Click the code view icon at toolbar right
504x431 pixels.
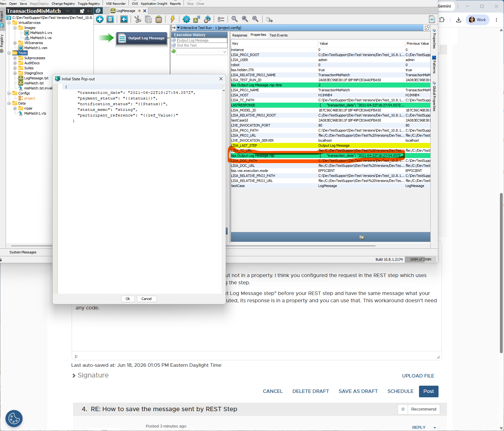432,19
